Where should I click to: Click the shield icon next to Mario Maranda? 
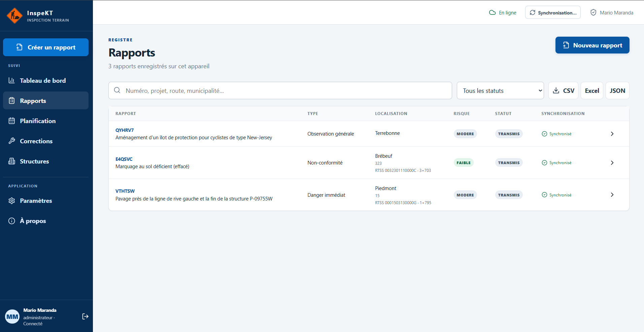pyautogui.click(x=594, y=13)
